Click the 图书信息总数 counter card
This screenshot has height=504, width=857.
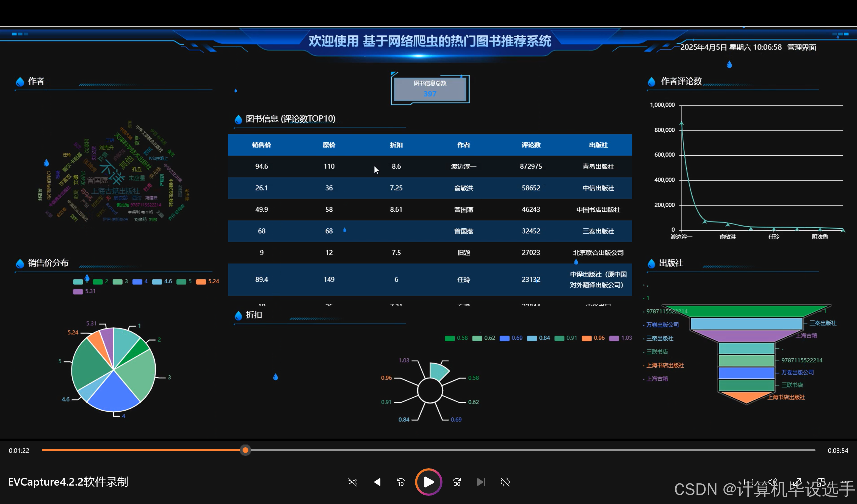tap(430, 88)
